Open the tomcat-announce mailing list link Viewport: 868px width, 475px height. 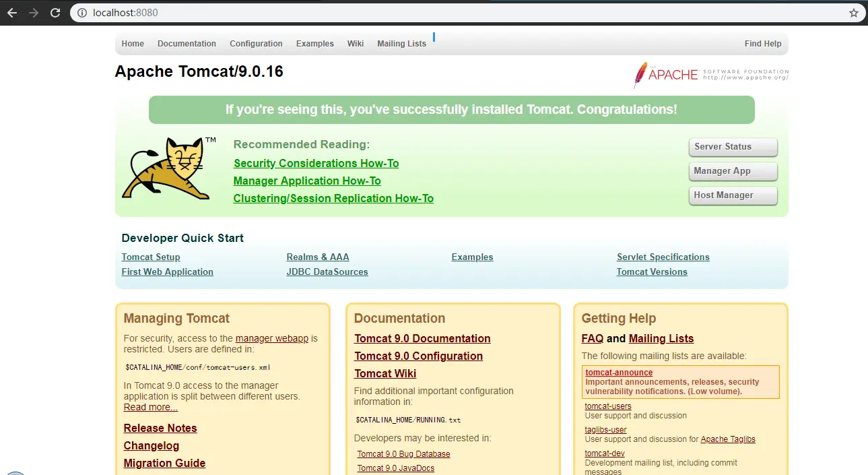(619, 373)
